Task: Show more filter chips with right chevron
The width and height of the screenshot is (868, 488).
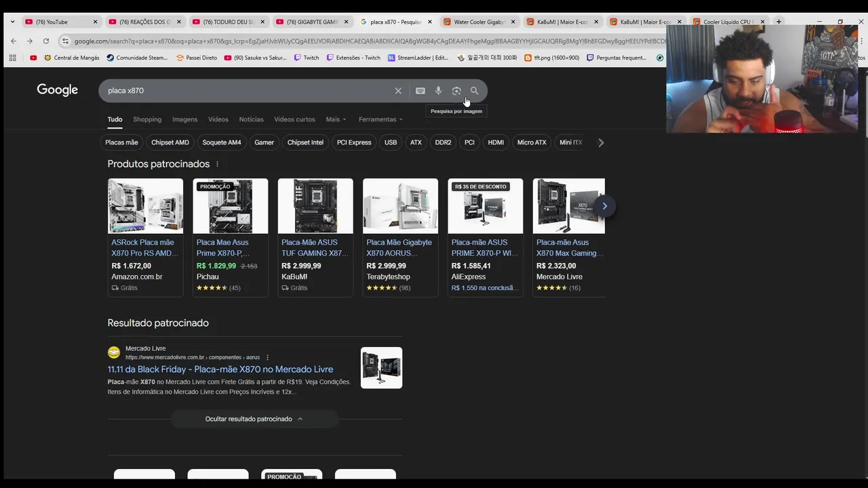Action: [x=600, y=142]
